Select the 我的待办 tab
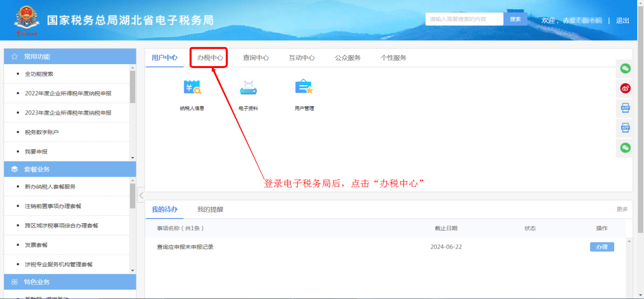The width and height of the screenshot is (644, 299). (165, 209)
